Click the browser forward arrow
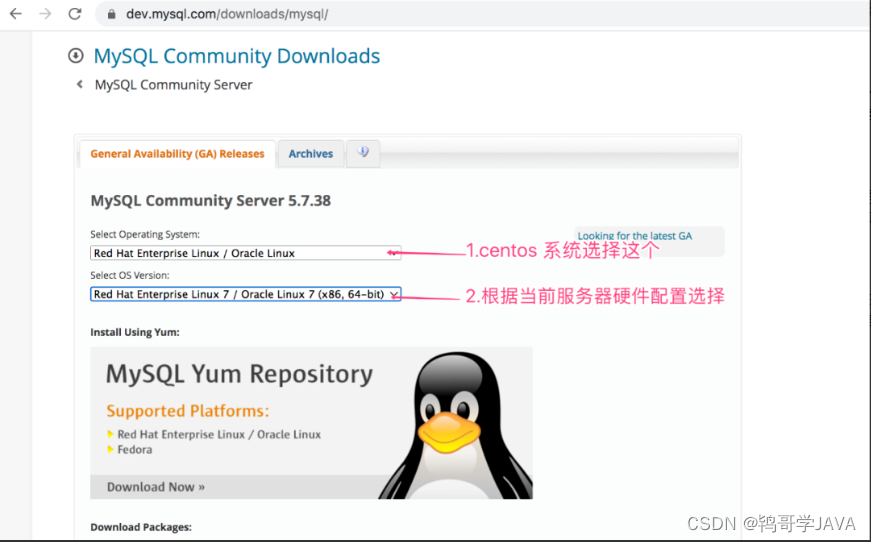The height and width of the screenshot is (542, 871). 45,14
